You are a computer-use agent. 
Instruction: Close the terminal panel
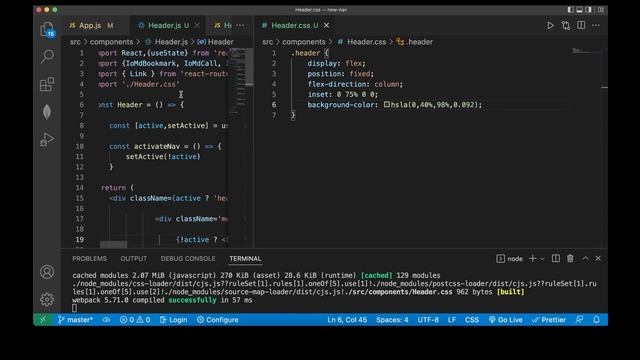point(598,258)
